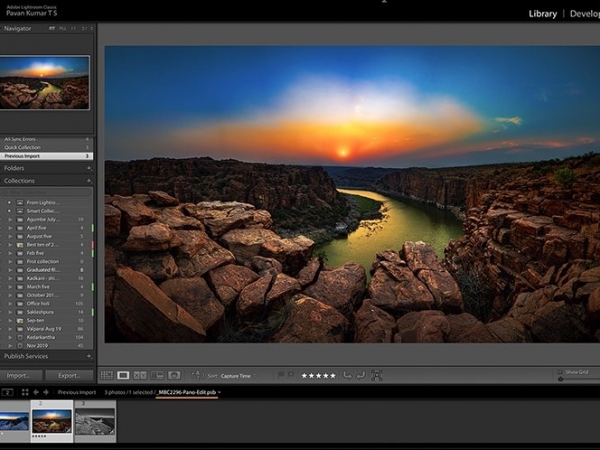This screenshot has width=600, height=450.
Task: Expand Smart Collections set
Action: [9, 211]
